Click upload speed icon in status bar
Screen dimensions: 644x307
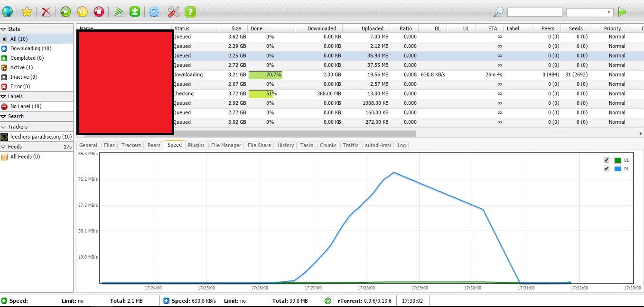point(4,301)
